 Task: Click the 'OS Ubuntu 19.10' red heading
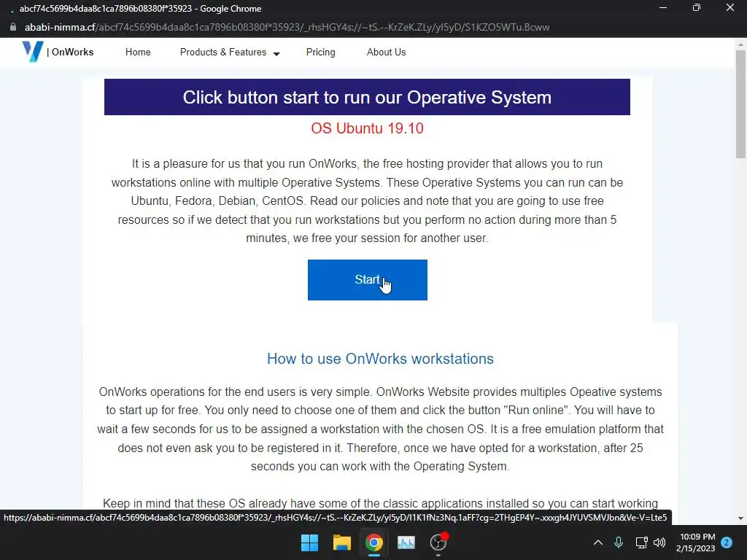click(368, 128)
